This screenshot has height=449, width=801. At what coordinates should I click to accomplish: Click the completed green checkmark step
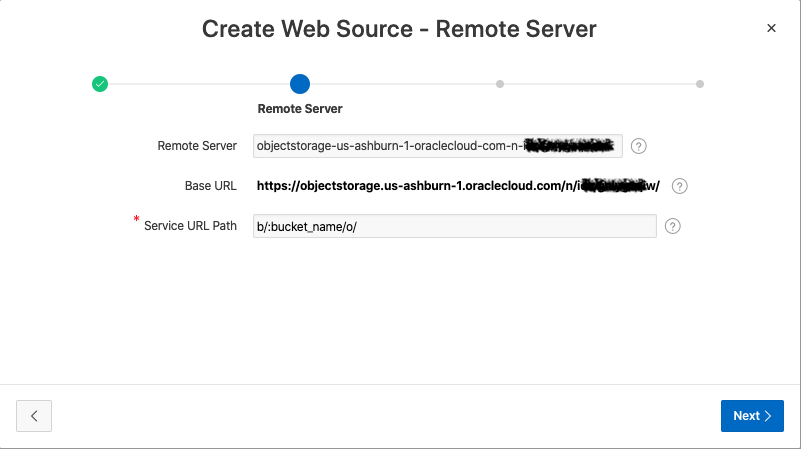[x=100, y=84]
